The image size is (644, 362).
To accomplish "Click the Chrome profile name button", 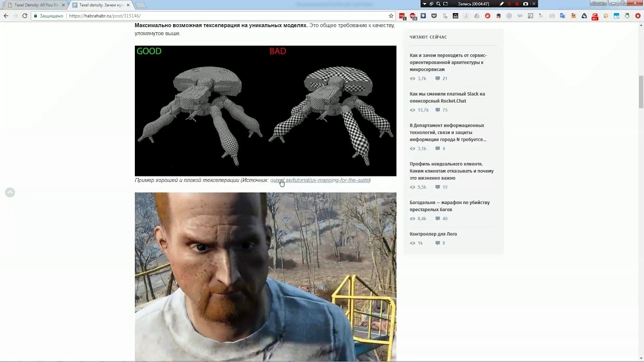I will (598, 4).
